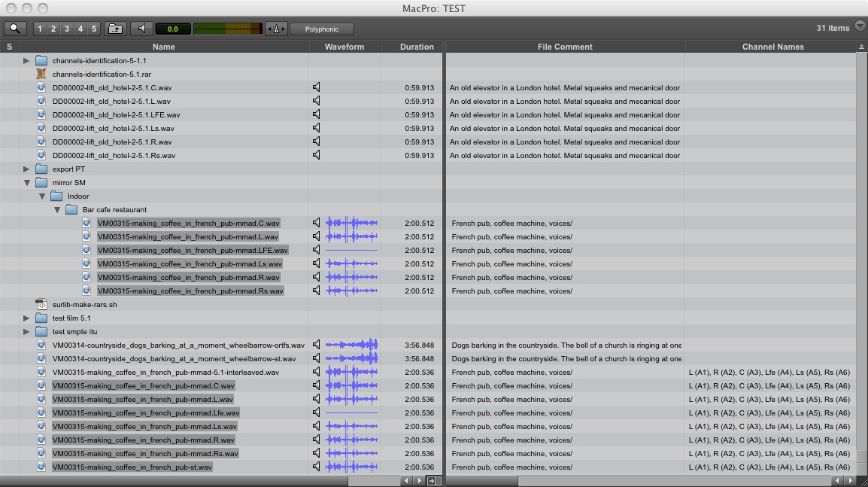Sort by the Duration column header
The height and width of the screenshot is (487, 868).
[417, 47]
